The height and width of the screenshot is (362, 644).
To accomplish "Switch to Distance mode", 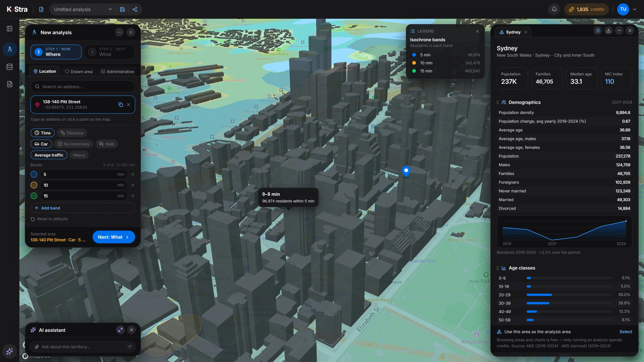I will tap(72, 133).
